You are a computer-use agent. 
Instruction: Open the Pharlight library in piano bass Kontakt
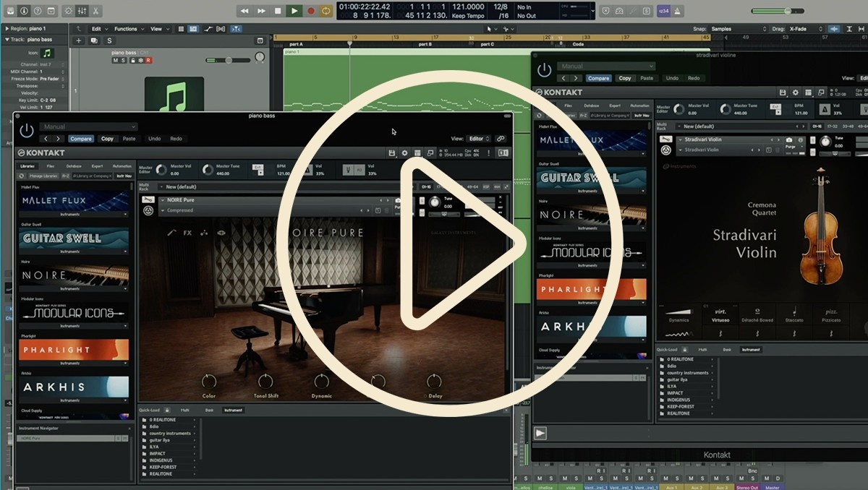click(x=74, y=350)
